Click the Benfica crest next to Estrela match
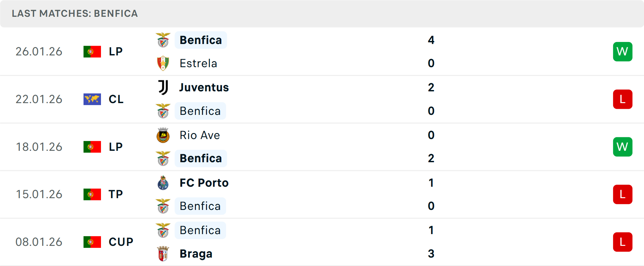The width and height of the screenshot is (644, 266). [x=163, y=40]
